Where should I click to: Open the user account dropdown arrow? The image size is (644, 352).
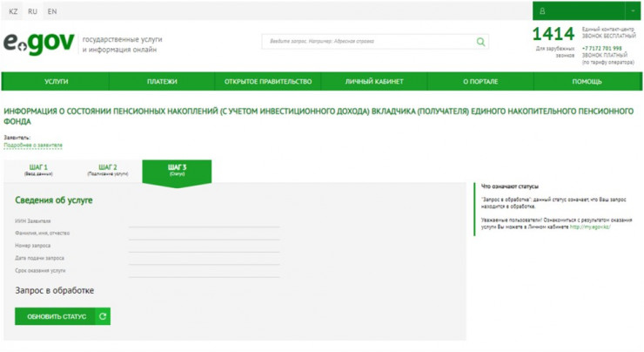coord(633,11)
